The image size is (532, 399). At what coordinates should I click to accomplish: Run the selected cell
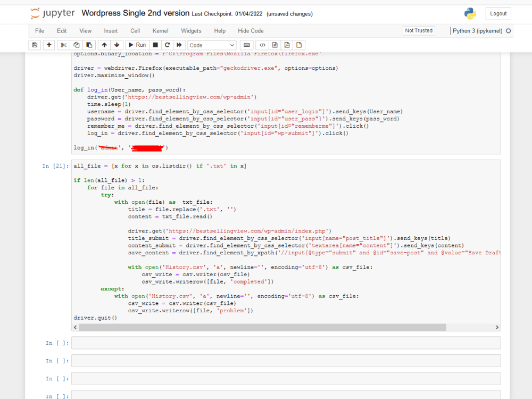pyautogui.click(x=137, y=45)
